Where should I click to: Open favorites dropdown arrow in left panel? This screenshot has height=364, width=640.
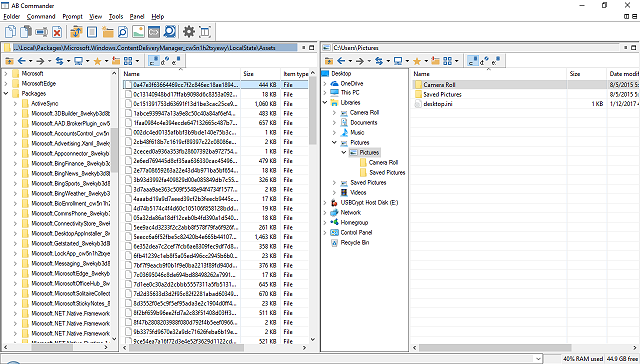pos(106,62)
